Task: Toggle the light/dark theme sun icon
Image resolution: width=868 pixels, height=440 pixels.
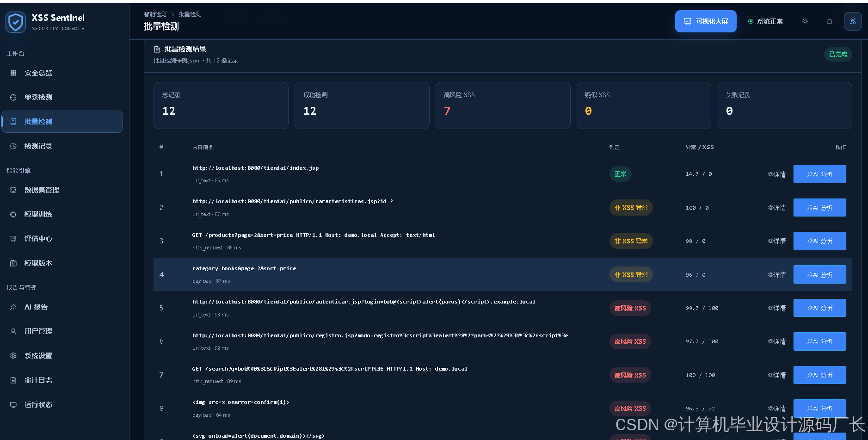Action: point(805,21)
